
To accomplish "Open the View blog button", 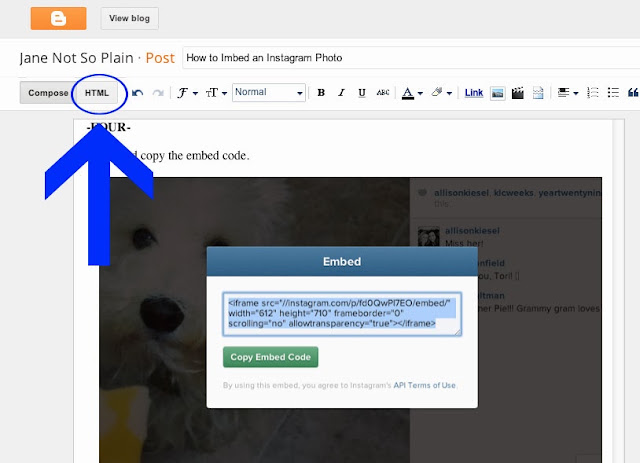I will coord(129,18).
